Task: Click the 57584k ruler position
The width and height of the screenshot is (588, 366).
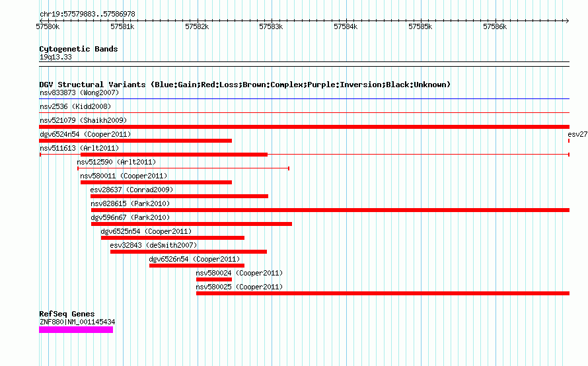Action: (346, 26)
